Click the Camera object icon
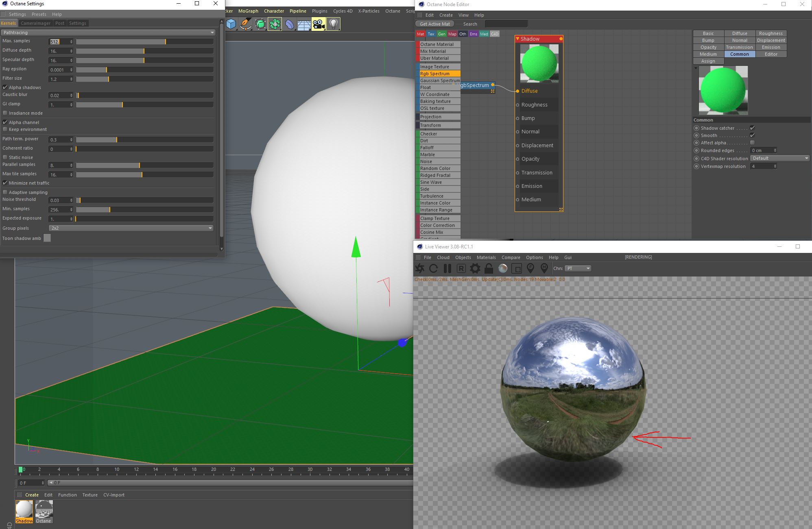This screenshot has width=812, height=529. 319,24
